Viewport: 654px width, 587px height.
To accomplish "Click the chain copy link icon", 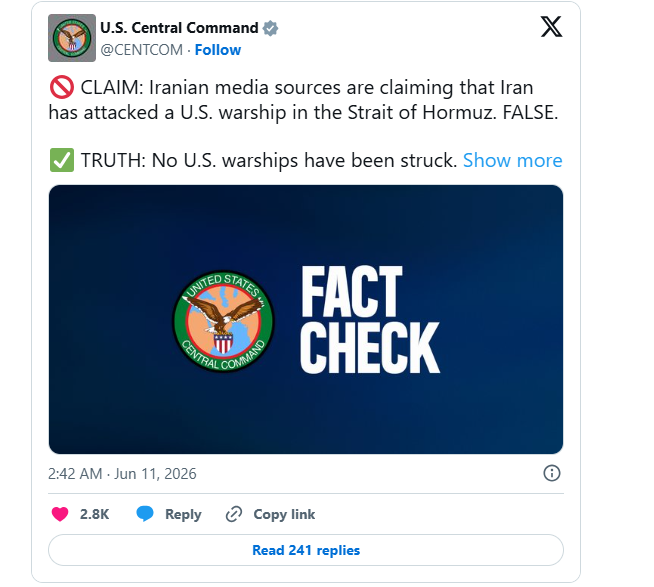I will pyautogui.click(x=234, y=514).
